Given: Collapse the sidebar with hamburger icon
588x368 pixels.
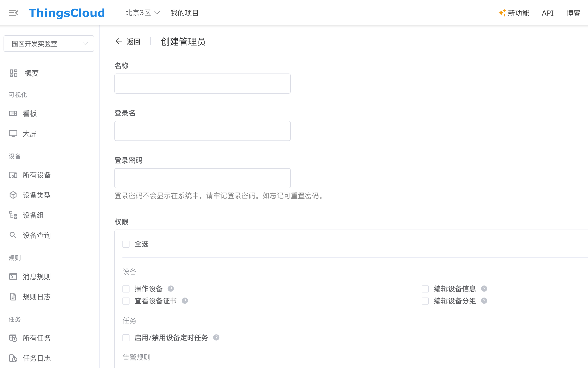Looking at the screenshot, I should click(x=13, y=13).
